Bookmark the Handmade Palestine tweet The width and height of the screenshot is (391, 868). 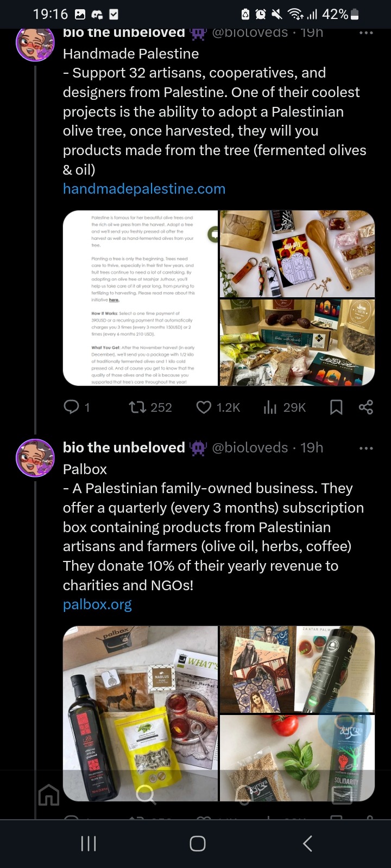(x=336, y=407)
